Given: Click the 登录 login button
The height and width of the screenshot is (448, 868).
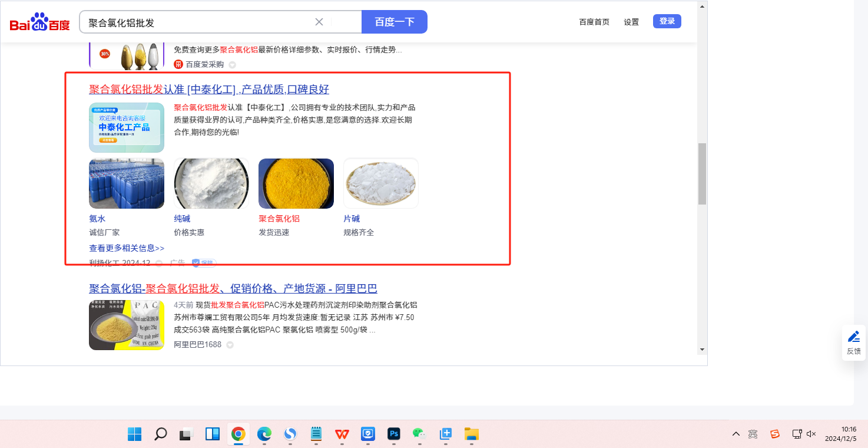Looking at the screenshot, I should (667, 21).
